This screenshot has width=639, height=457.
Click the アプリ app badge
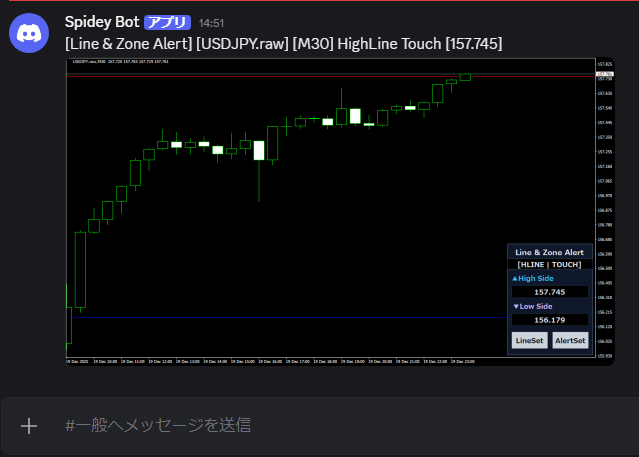tap(167, 22)
